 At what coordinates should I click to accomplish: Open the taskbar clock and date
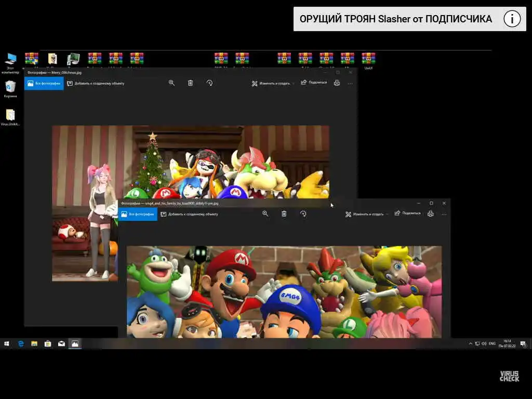tap(507, 344)
